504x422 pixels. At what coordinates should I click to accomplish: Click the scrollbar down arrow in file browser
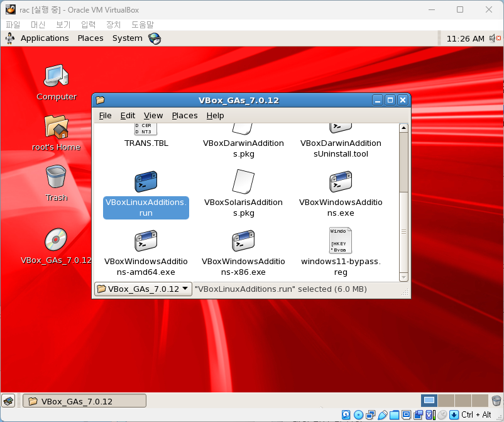point(403,277)
